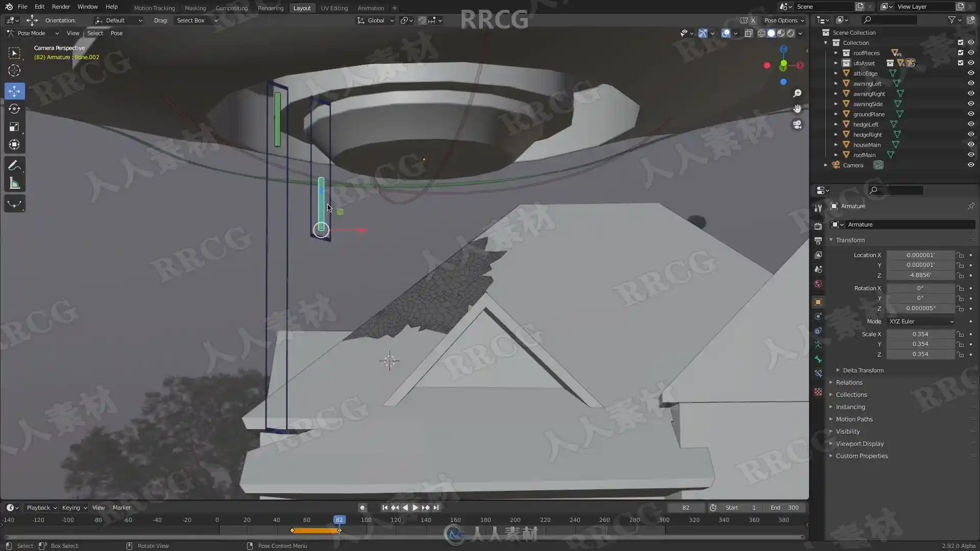Click the viewport zoom magnifier icon
Screen dimensions: 980x551
pos(797,93)
